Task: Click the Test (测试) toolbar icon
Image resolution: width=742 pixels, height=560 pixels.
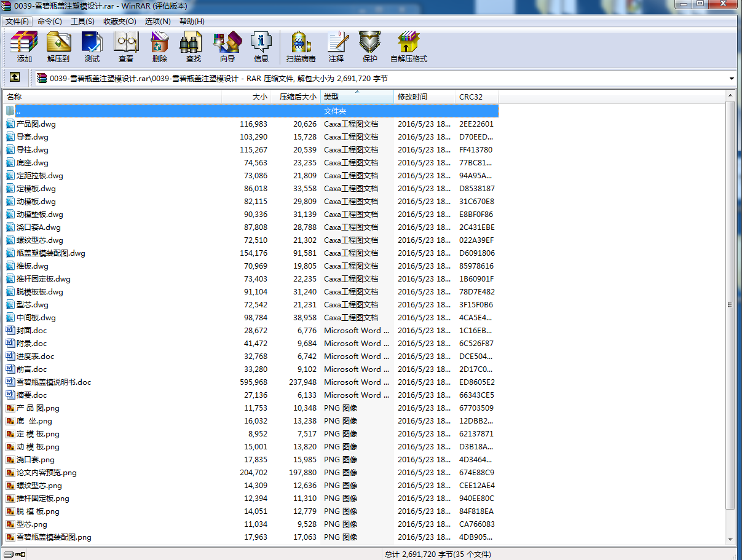Action: tap(92, 47)
